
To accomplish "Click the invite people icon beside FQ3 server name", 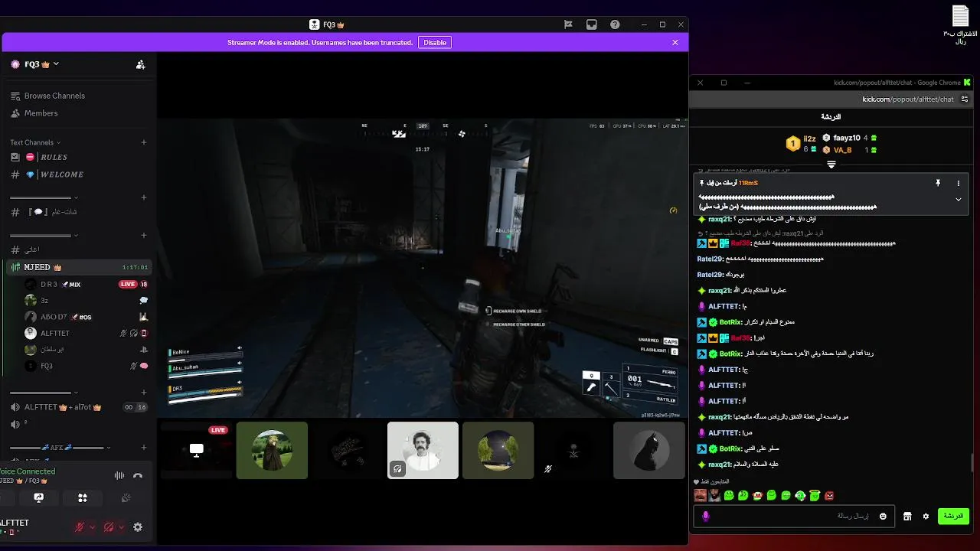I will tap(140, 64).
